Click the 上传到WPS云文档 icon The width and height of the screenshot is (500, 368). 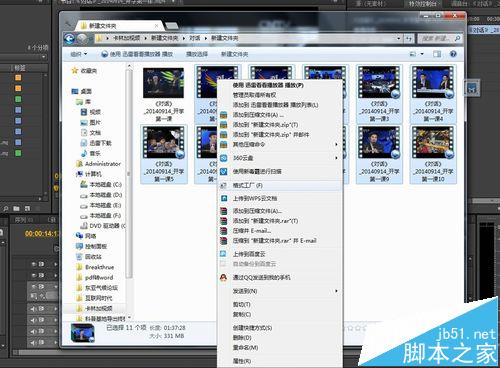(223, 198)
